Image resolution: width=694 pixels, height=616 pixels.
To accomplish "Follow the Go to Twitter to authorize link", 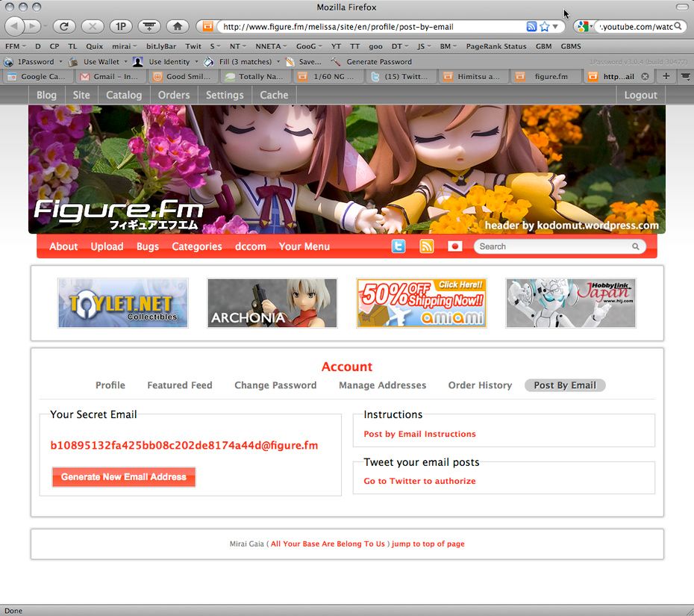I will click(x=419, y=481).
